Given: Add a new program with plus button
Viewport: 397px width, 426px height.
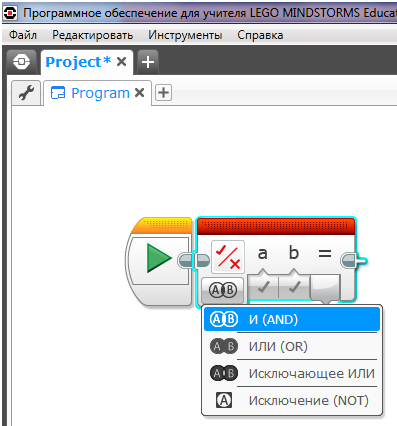Looking at the screenshot, I should coord(163,93).
